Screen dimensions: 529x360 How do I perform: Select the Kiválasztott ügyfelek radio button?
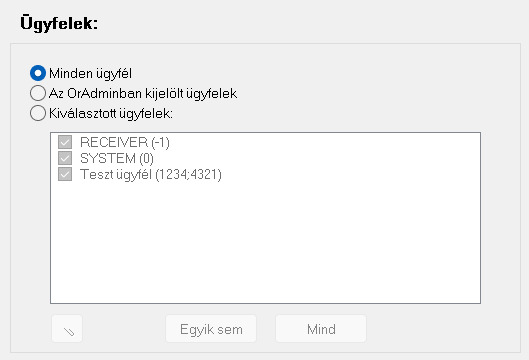tap(38, 113)
